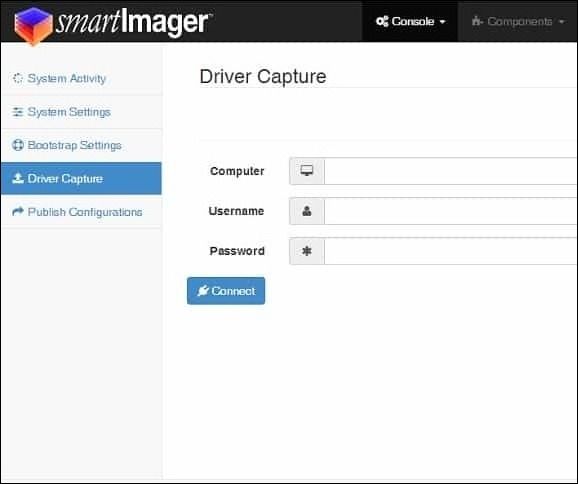Image resolution: width=578 pixels, height=484 pixels.
Task: Click the System Activity spinner icon
Action: (18, 78)
